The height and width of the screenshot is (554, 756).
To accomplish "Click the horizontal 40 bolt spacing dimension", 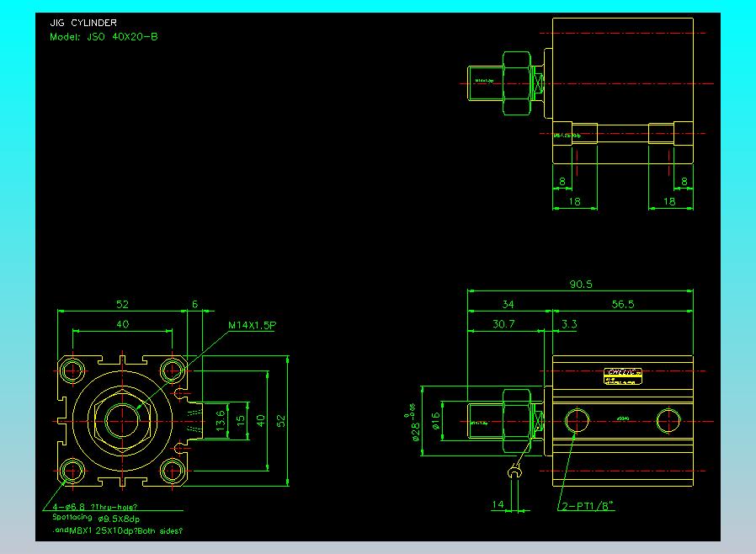I will point(122,324).
